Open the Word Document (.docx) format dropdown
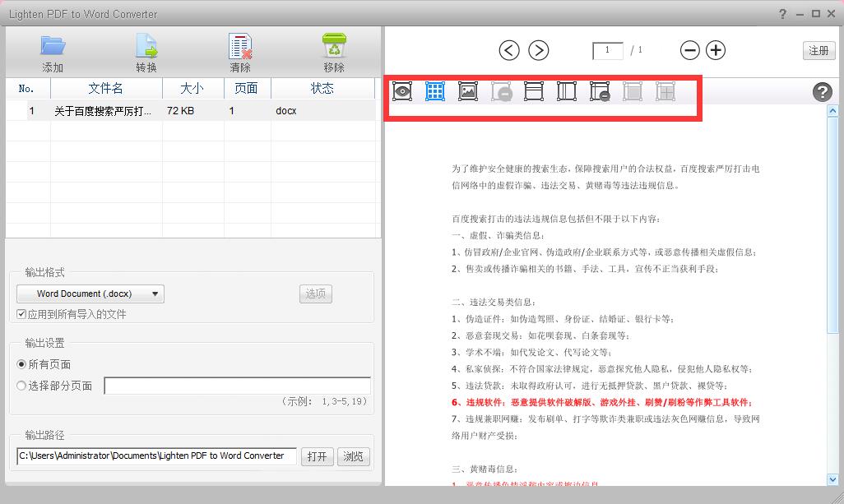 pos(90,294)
